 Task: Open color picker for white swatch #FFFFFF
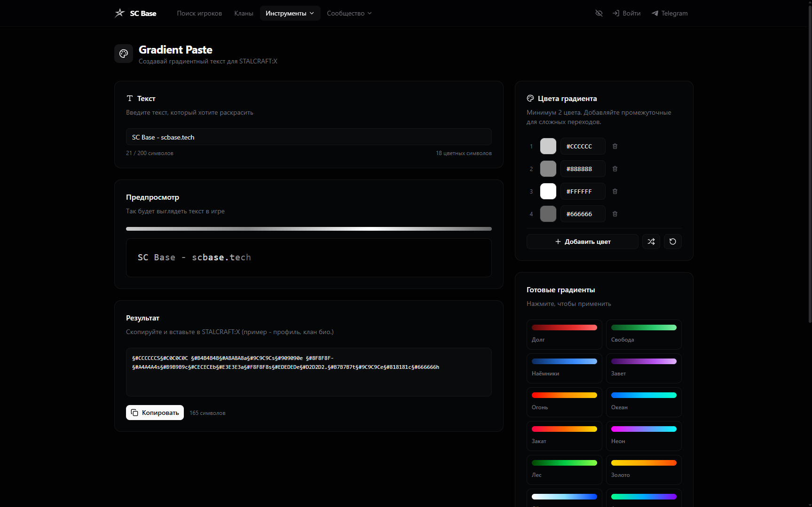click(548, 191)
